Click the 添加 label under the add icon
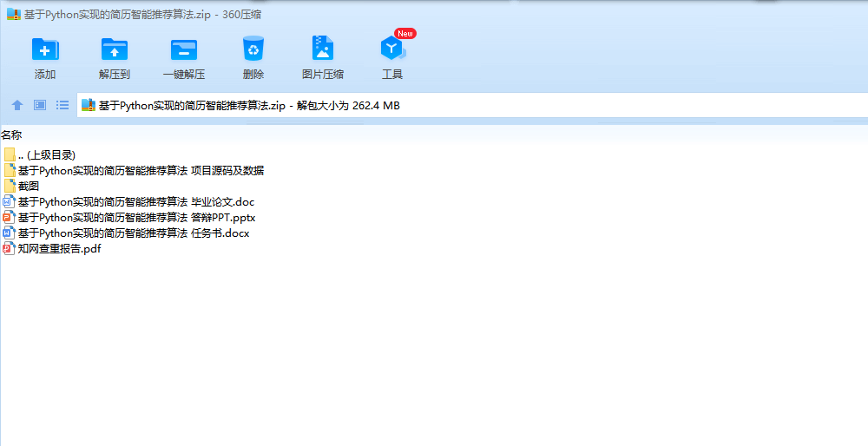This screenshot has height=446, width=868. click(45, 74)
